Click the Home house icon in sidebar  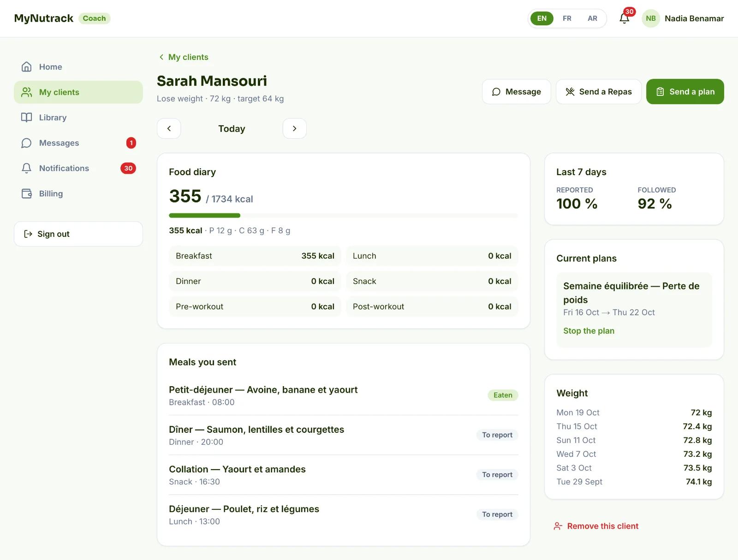pos(27,67)
